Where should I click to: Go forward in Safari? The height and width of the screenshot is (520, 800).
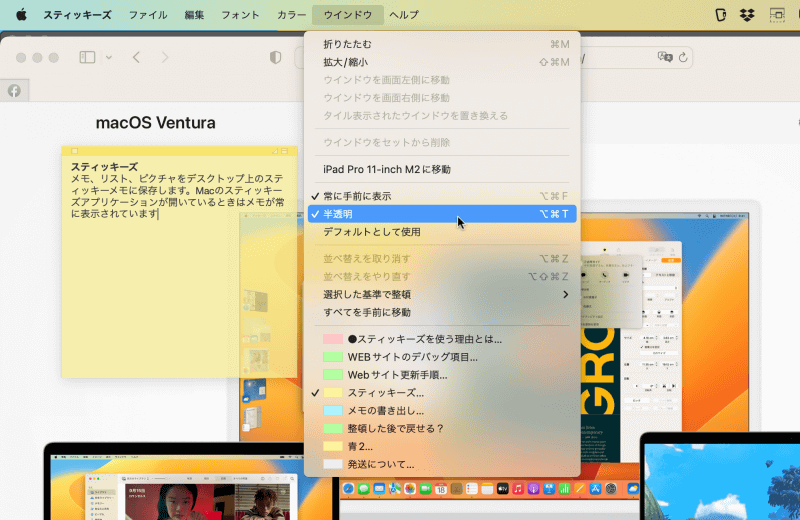164,57
